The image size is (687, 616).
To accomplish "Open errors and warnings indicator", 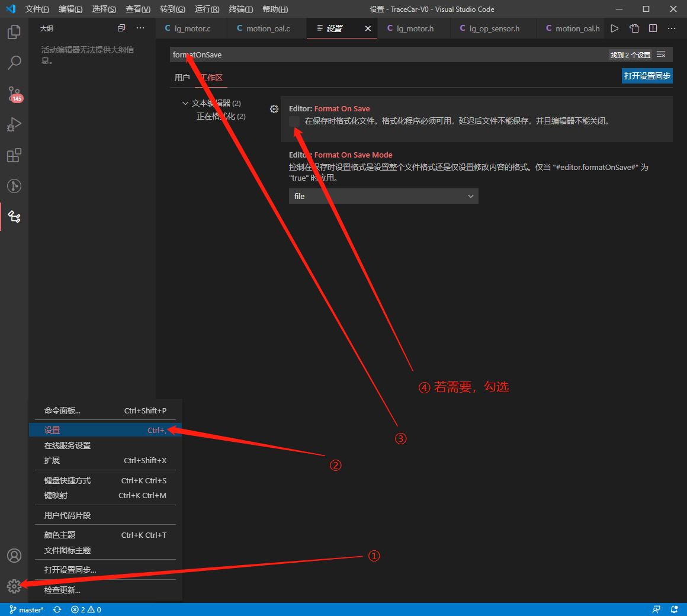I will tap(86, 610).
